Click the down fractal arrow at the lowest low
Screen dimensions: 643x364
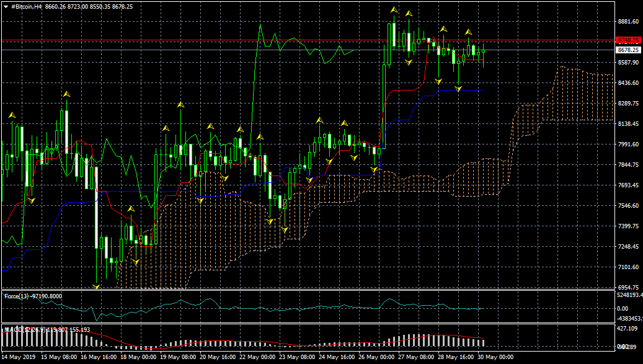click(x=96, y=286)
